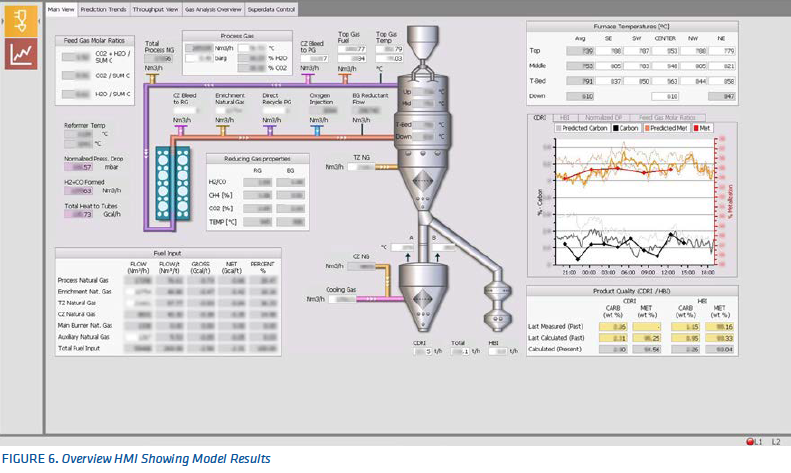Click the Normalized Press. Drop value field
Viewport: 791px width, 473px height.
point(78,167)
